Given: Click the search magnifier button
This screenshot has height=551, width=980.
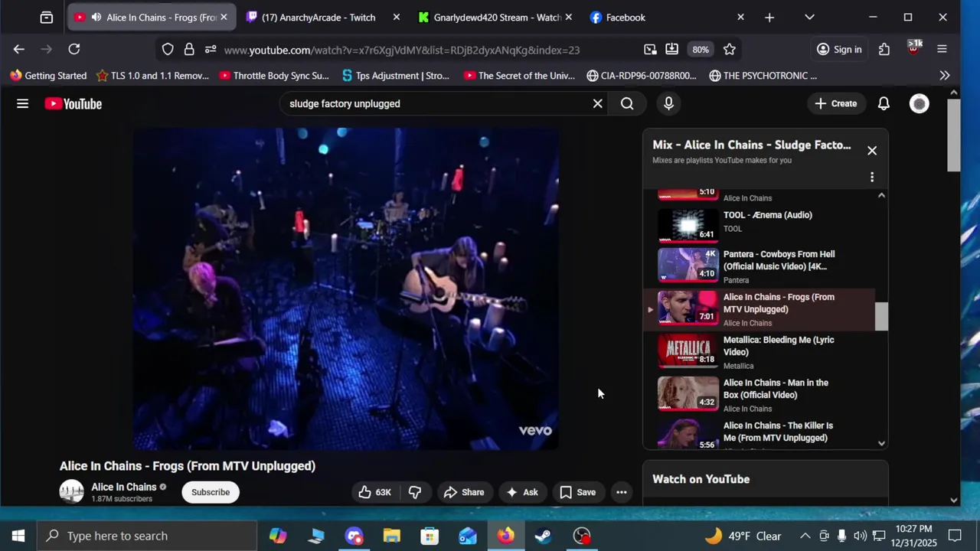Looking at the screenshot, I should pos(627,103).
